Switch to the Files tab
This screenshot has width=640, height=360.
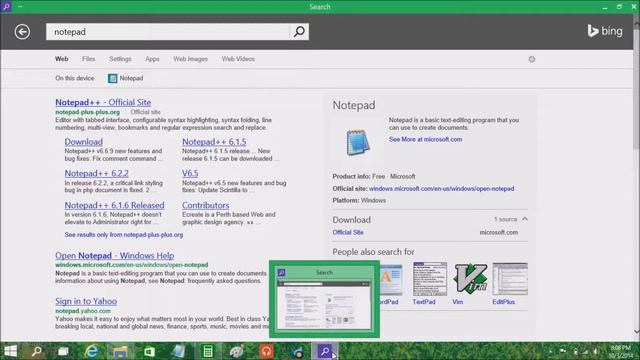pos(88,59)
